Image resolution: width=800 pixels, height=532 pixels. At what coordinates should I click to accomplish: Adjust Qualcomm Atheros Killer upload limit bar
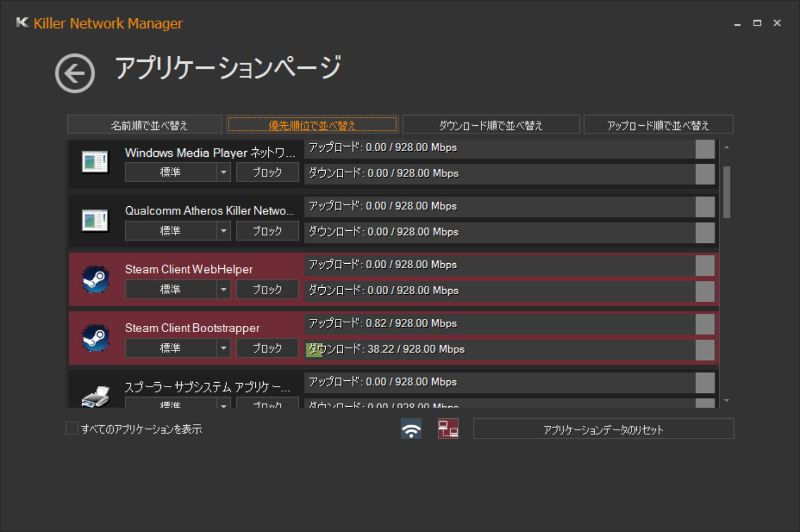point(510,207)
